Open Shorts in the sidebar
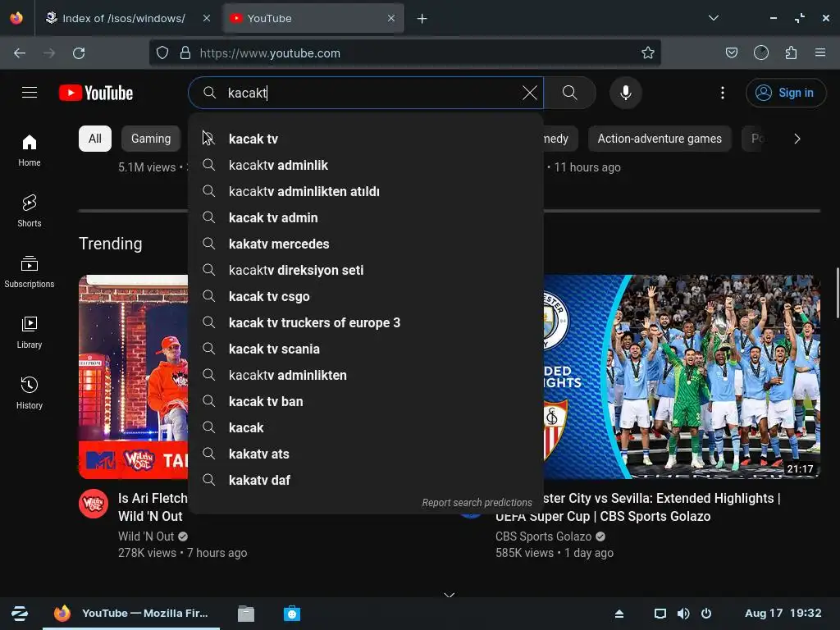Screen dimensions: 840x630 coord(30,211)
